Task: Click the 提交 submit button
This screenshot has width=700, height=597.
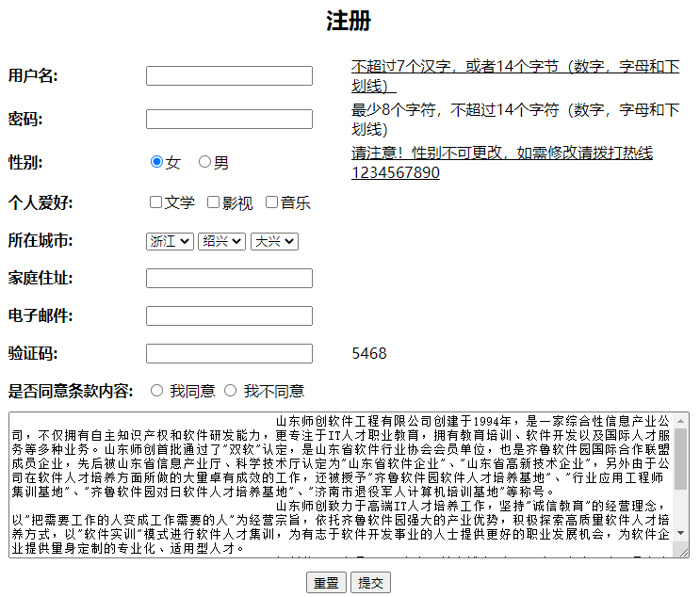Action: pos(370,583)
